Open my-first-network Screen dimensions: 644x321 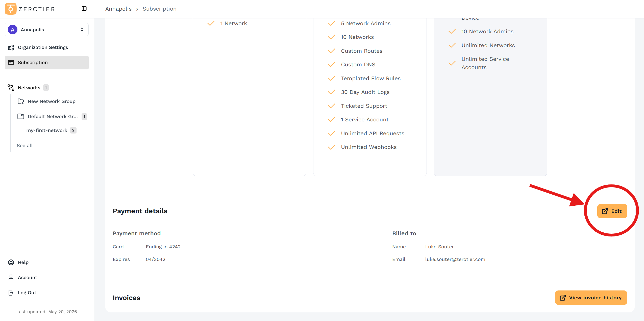47,130
